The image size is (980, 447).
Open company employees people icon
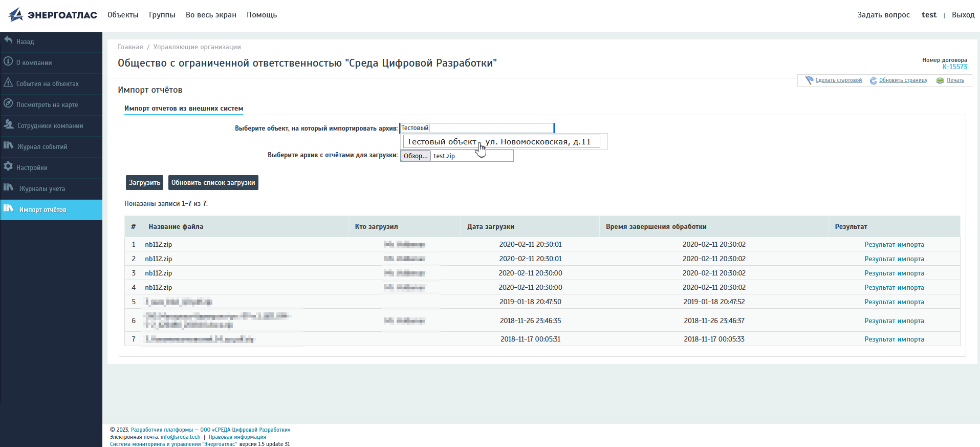click(x=9, y=124)
